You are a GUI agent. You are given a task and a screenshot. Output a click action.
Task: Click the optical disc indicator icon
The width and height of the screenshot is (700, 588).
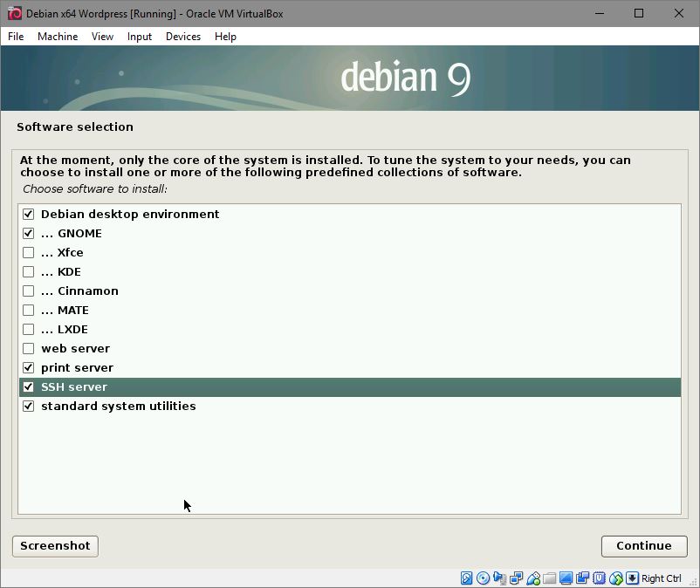click(483, 578)
